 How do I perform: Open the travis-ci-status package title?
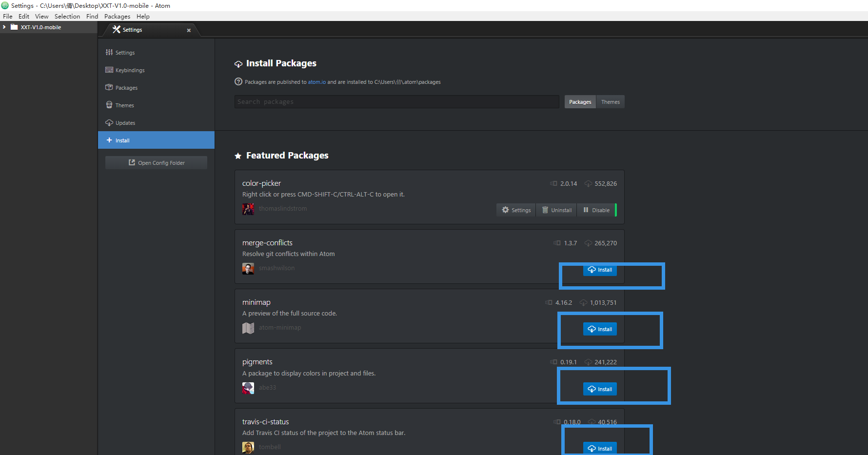pos(266,422)
